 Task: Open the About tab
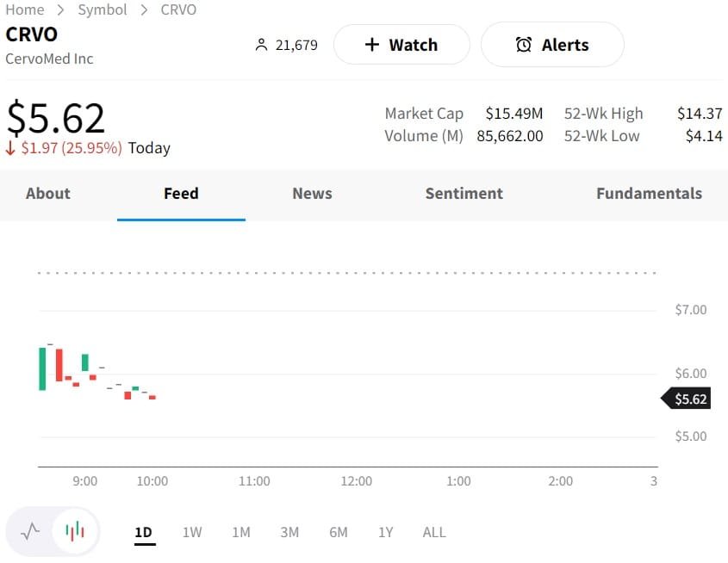click(48, 194)
